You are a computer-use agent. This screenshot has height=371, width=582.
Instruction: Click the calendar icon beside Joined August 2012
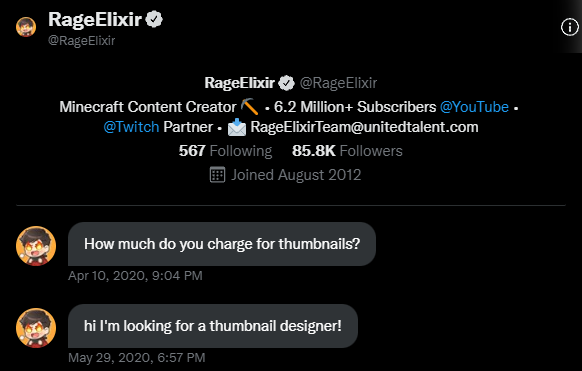pos(218,175)
